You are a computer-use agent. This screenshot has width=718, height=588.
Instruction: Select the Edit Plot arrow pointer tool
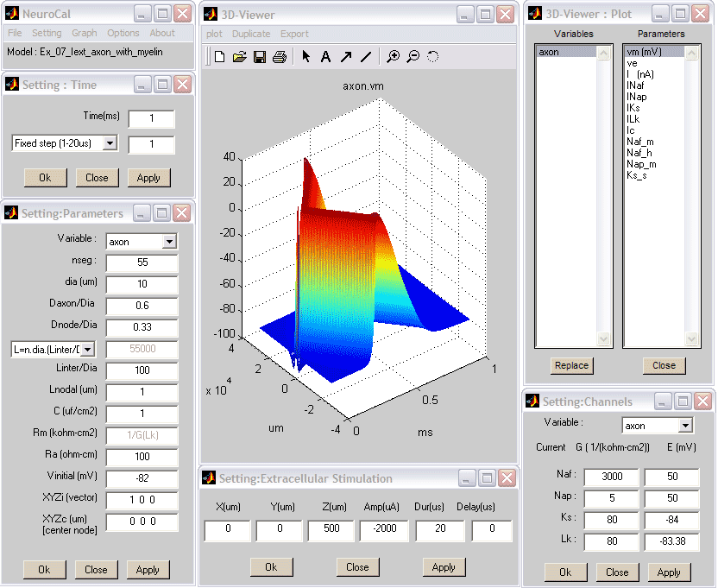[305, 56]
